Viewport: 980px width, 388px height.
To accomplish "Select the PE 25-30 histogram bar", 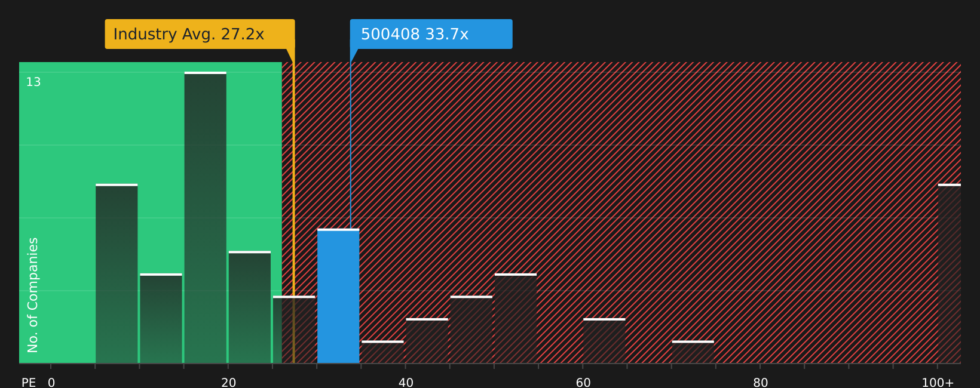I will tap(294, 330).
